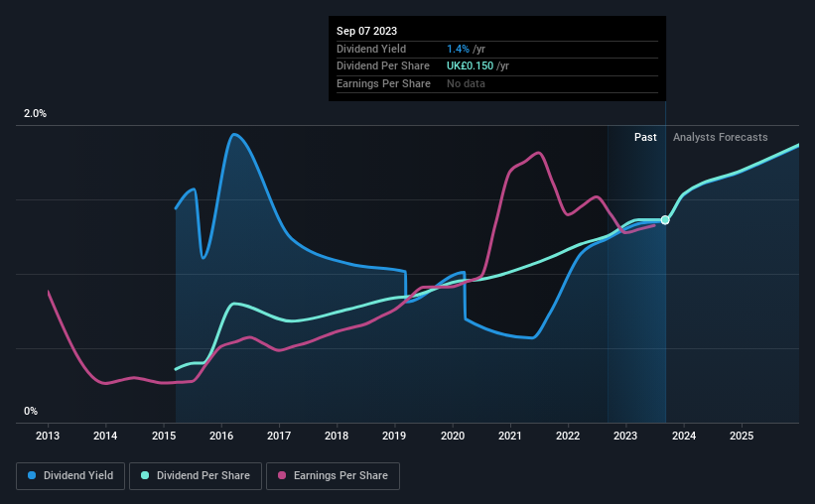Image resolution: width=815 pixels, height=504 pixels.
Task: Click the 'Analysts Forecasts' label
Action: 720,137
